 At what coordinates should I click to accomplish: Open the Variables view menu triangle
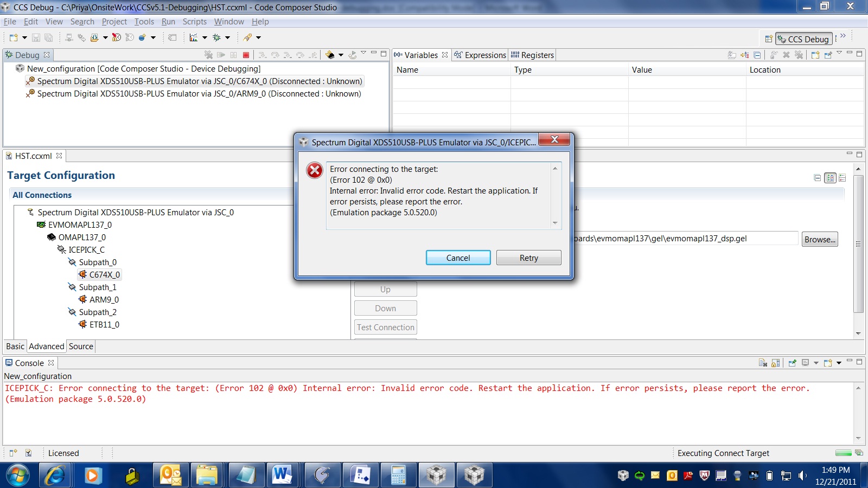[x=839, y=53]
